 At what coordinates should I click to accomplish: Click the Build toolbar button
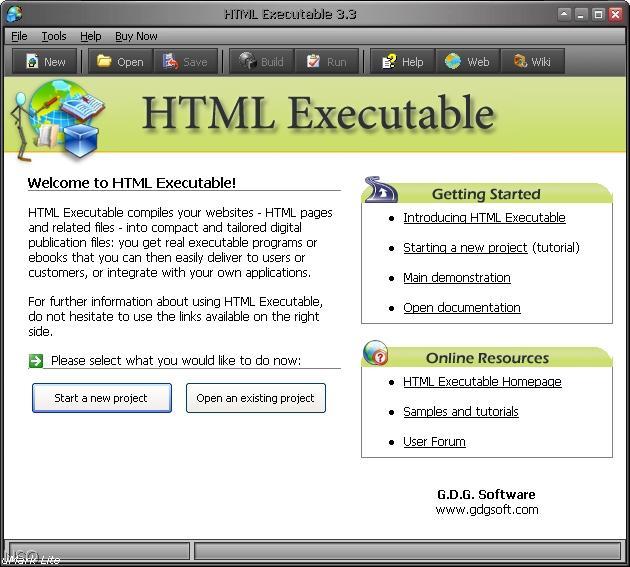tap(262, 62)
